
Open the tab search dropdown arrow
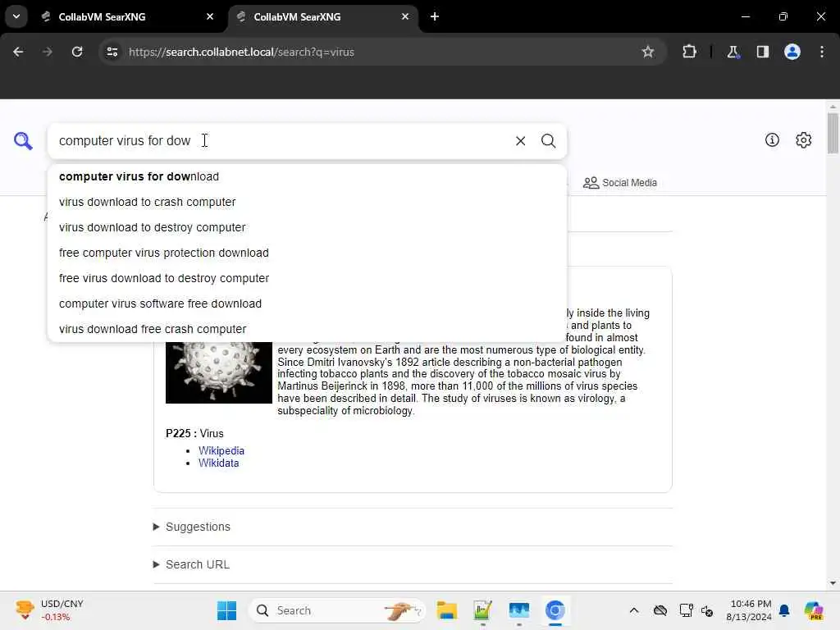click(x=16, y=16)
